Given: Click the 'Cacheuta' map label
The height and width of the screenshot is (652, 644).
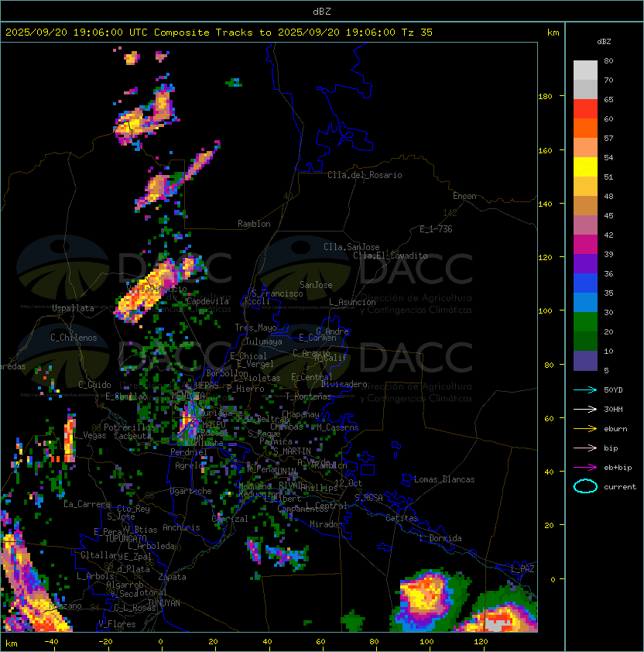Looking at the screenshot, I should point(132,436).
